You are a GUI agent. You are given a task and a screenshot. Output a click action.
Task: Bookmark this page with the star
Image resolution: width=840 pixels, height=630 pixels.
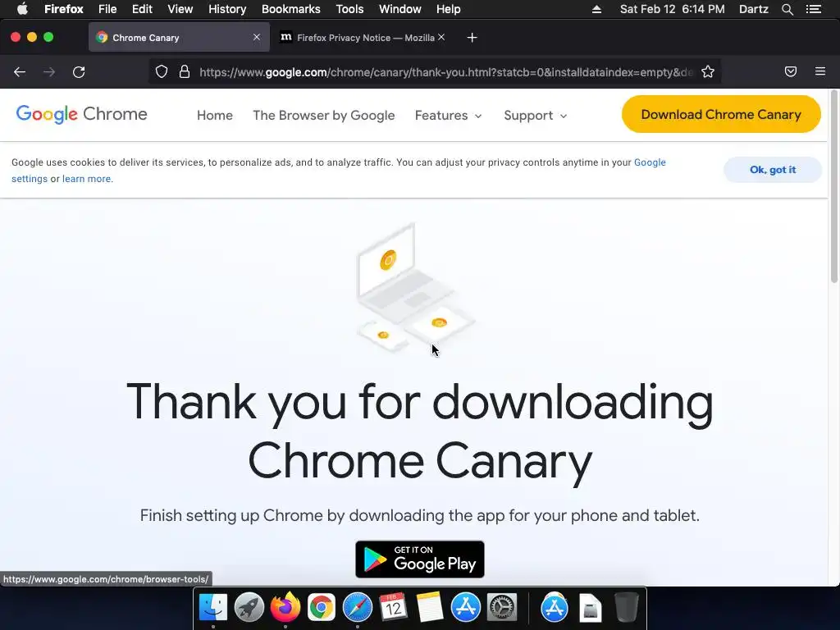tap(708, 72)
